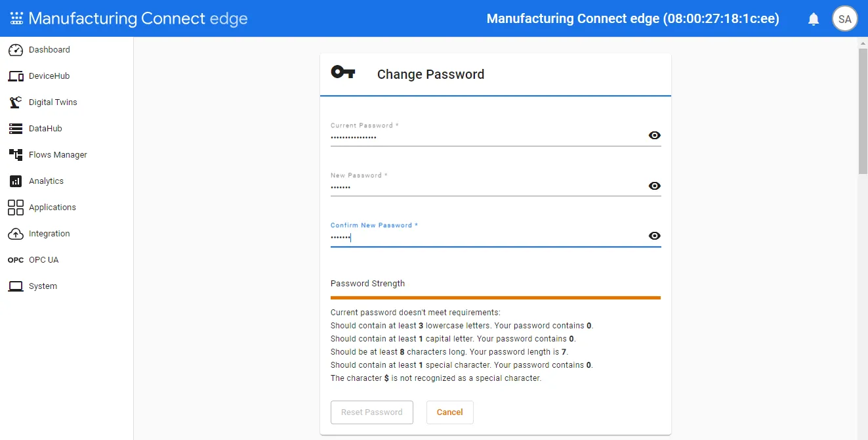Click the orange Password Strength bar
This screenshot has width=868, height=440.
495,297
